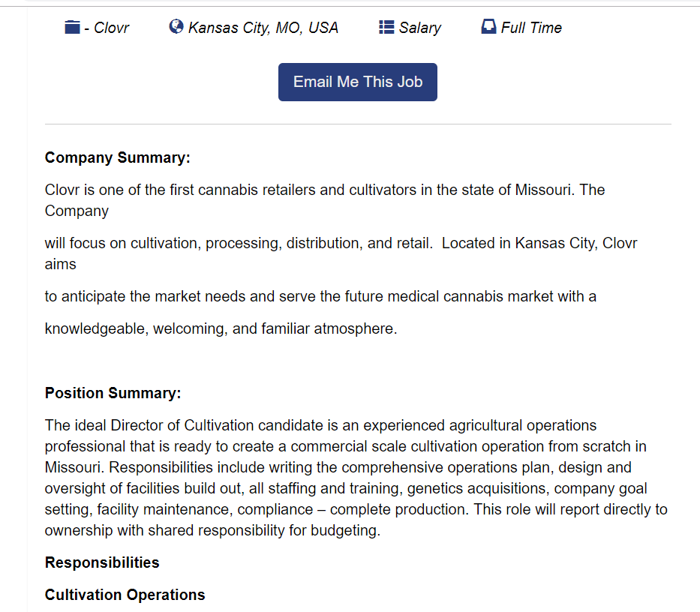Select the Clovr company name text

click(x=111, y=28)
